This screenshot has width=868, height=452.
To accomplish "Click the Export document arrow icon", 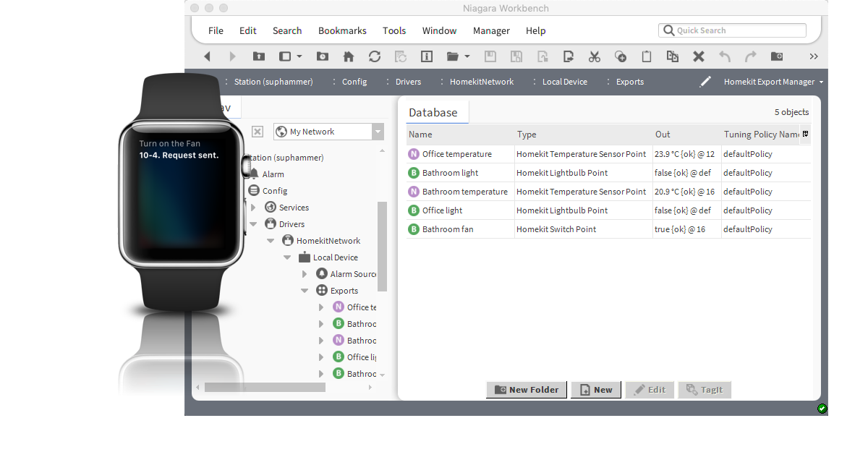I will pyautogui.click(x=569, y=56).
